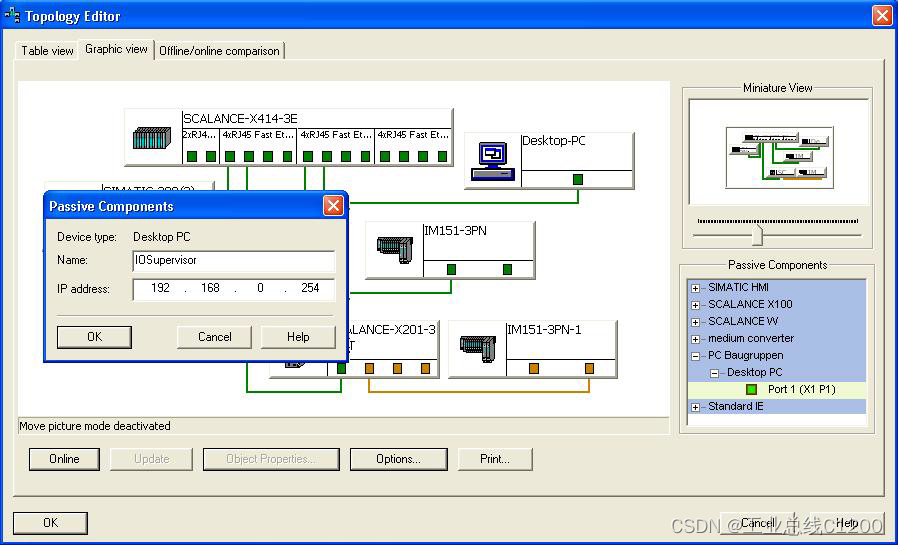Click the Name field containing IOSupervisor
This screenshot has width=898, height=545.
pyautogui.click(x=234, y=260)
